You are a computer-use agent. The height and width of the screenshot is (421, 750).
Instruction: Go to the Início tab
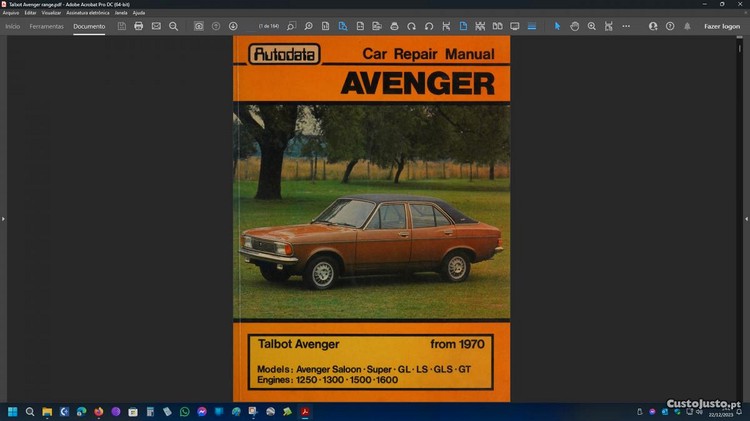[13, 26]
